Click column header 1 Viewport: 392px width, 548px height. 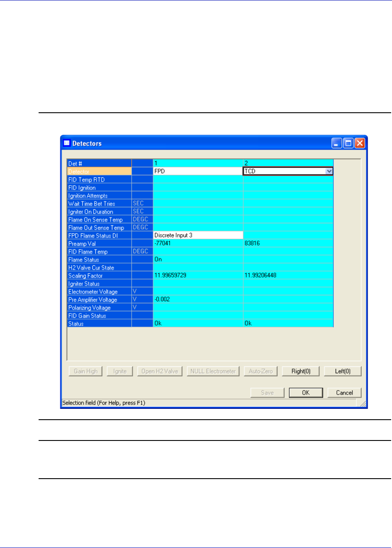[198, 163]
